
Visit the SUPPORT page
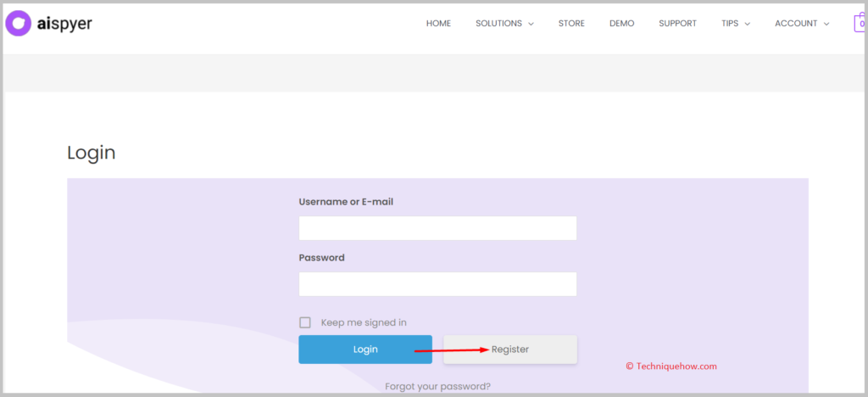677,23
